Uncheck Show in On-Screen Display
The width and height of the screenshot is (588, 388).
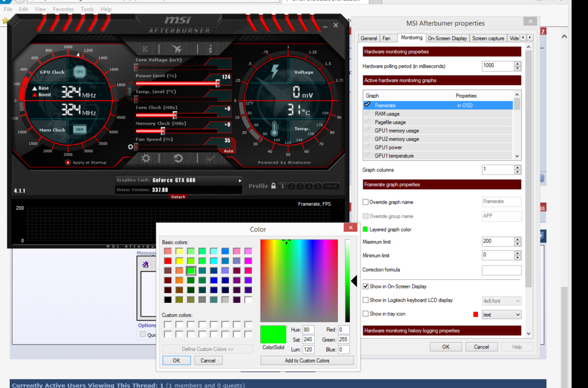pos(366,286)
